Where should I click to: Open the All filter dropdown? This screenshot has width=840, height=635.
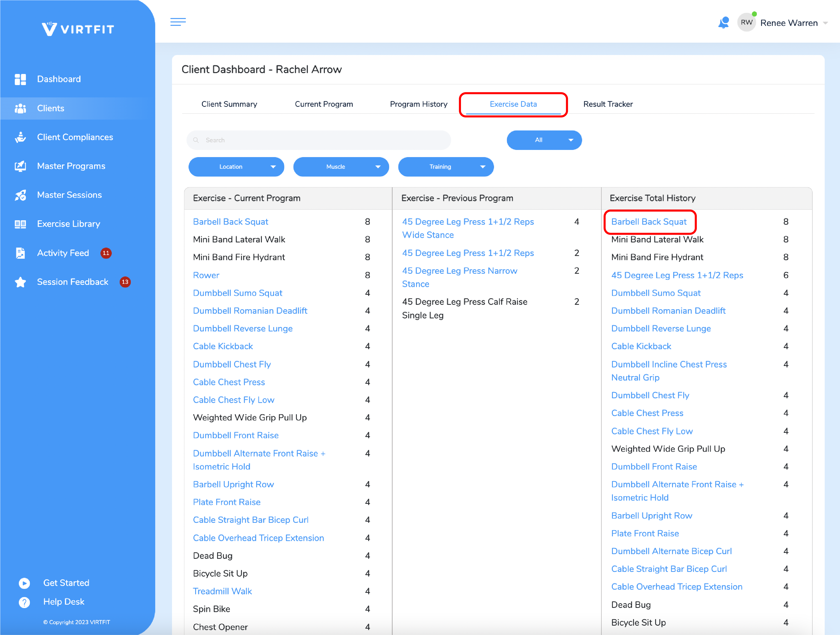pyautogui.click(x=544, y=140)
